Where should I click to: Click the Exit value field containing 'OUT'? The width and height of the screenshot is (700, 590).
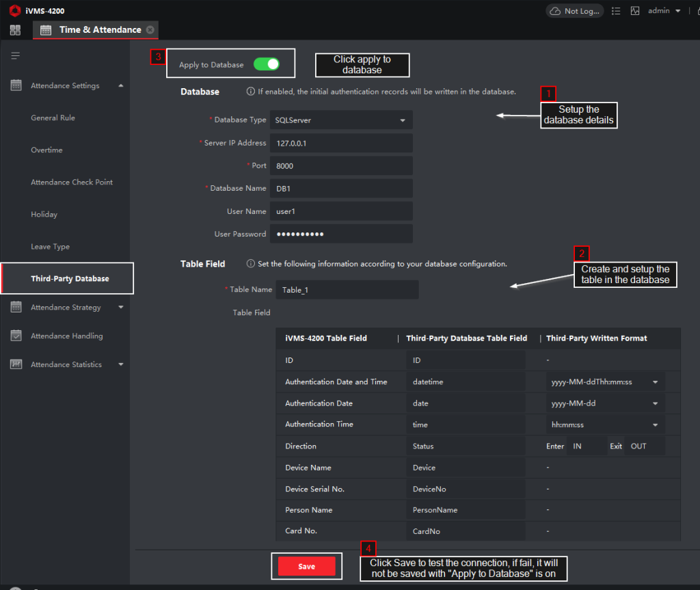click(x=645, y=446)
